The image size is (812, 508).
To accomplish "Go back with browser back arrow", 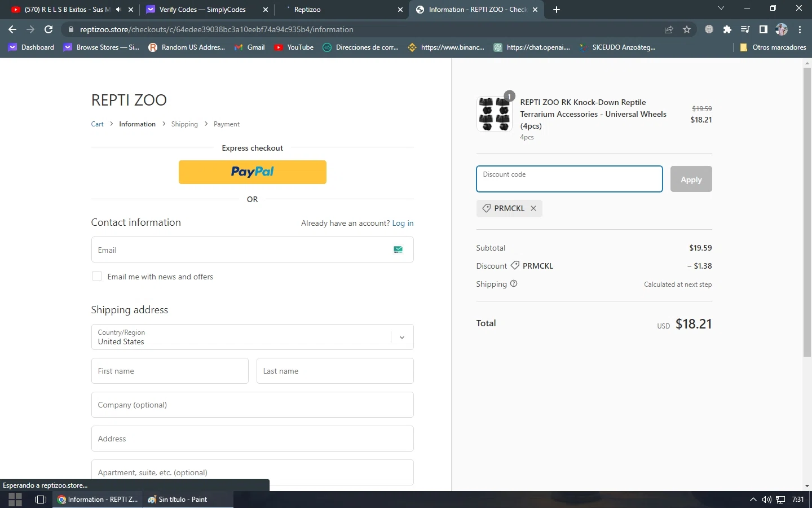I will (x=12, y=29).
